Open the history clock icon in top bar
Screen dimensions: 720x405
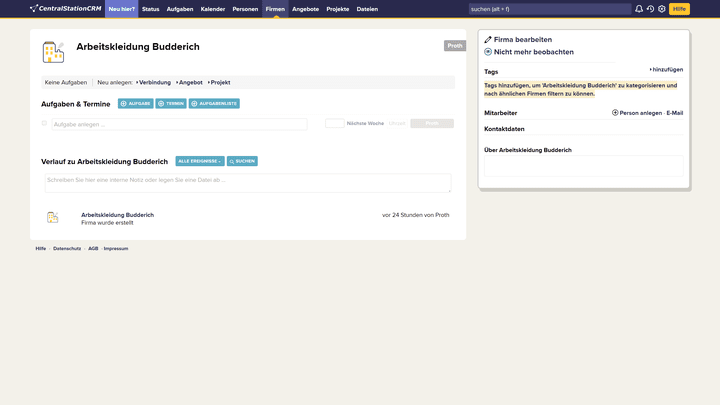[x=650, y=9]
